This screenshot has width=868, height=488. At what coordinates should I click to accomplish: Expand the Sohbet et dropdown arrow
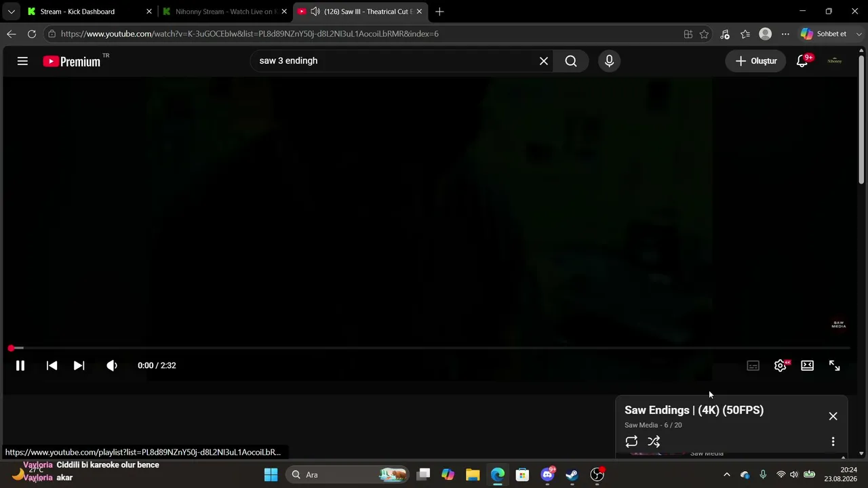pos(859,34)
